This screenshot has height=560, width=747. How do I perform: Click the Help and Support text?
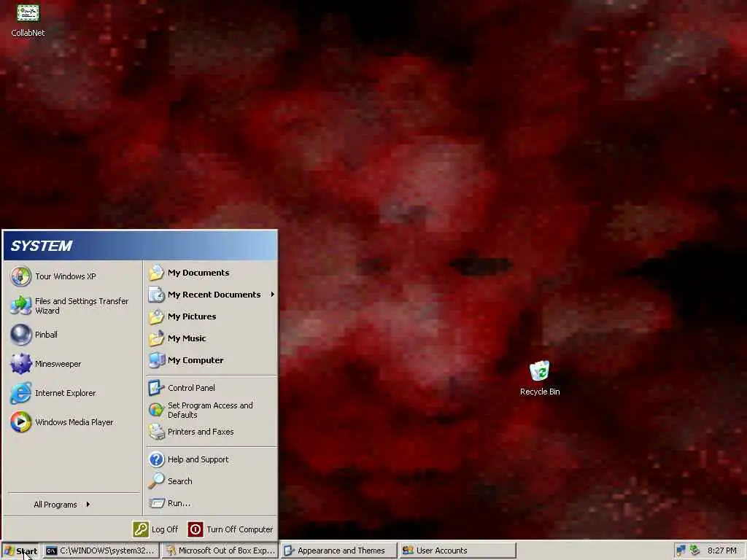point(198,459)
